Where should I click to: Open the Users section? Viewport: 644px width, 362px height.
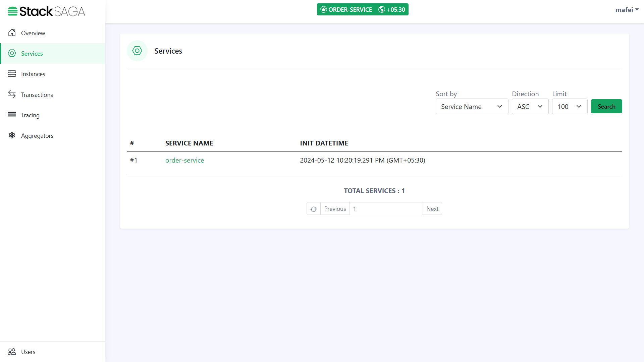[x=53, y=352]
